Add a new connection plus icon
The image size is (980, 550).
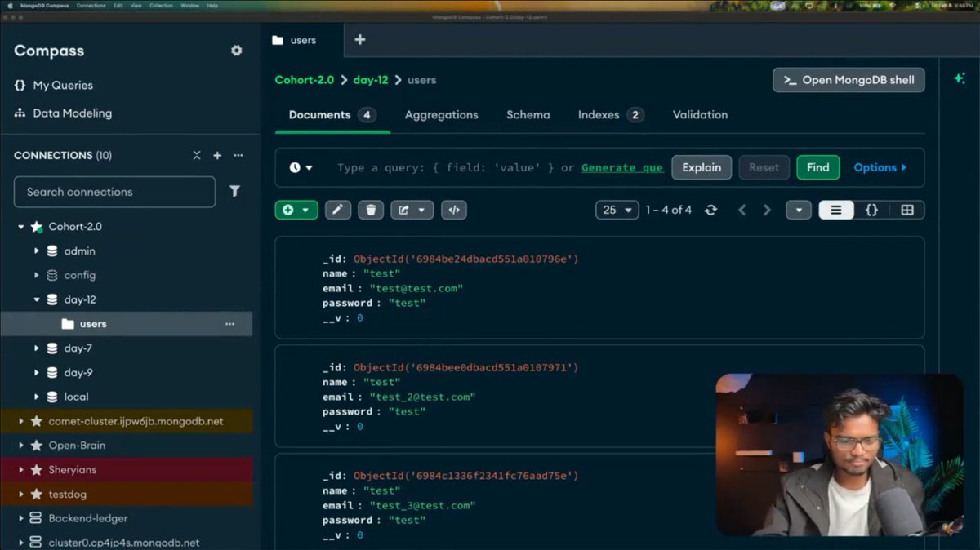click(x=217, y=155)
